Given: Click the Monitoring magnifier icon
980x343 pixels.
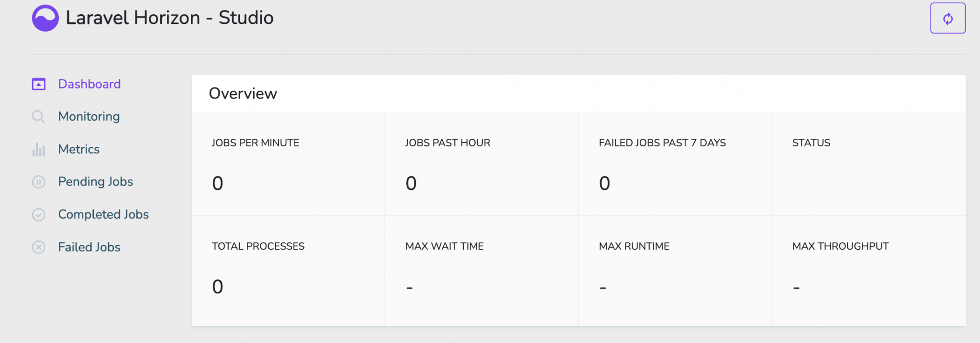Looking at the screenshot, I should [x=39, y=117].
